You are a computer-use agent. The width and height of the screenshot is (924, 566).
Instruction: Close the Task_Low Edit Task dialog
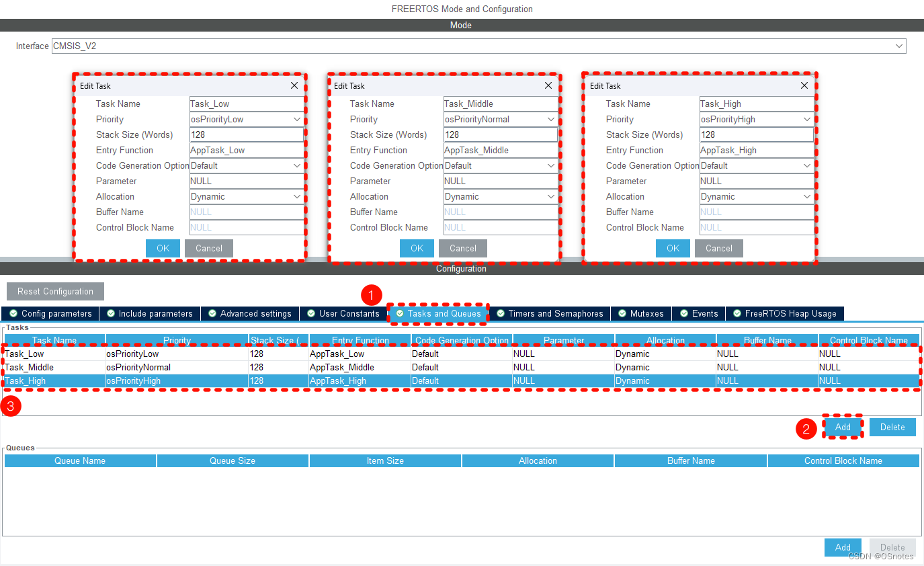click(x=294, y=85)
